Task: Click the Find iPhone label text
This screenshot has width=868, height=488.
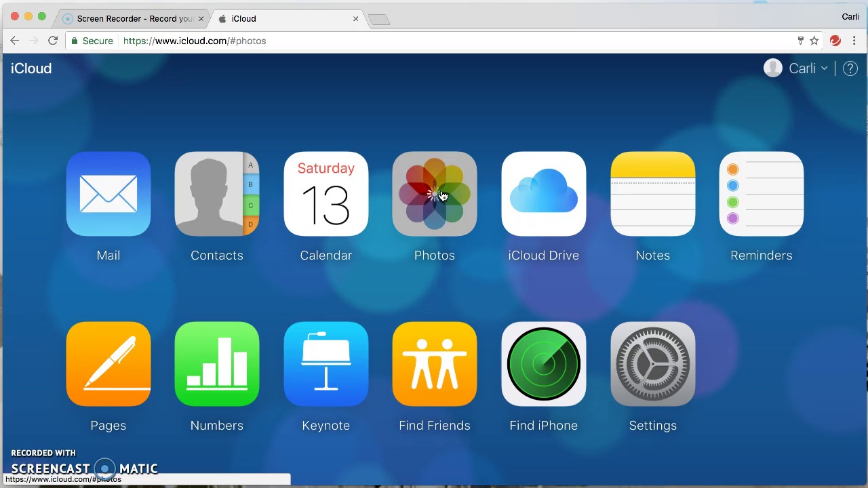Action: (x=544, y=426)
